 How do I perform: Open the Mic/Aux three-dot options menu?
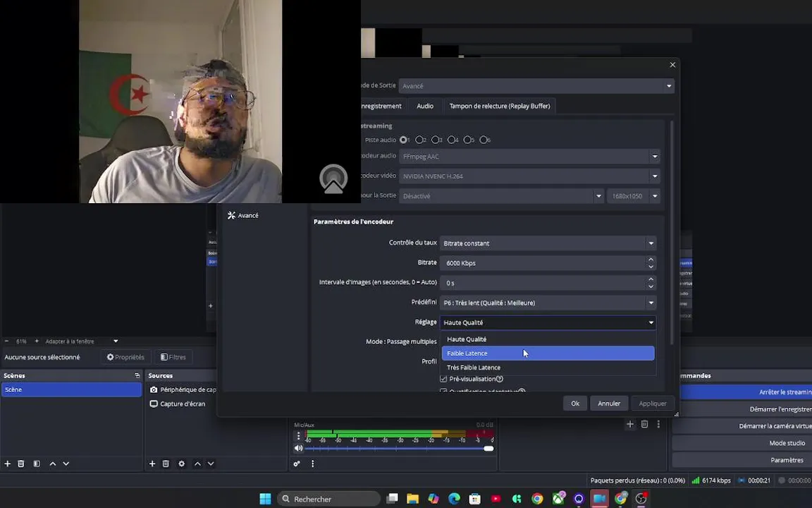click(298, 436)
